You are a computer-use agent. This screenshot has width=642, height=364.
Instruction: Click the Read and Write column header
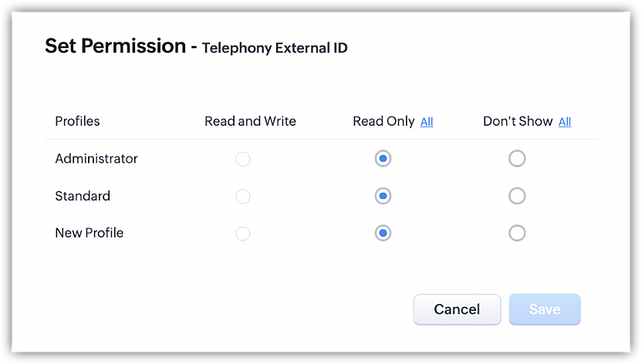[250, 121]
